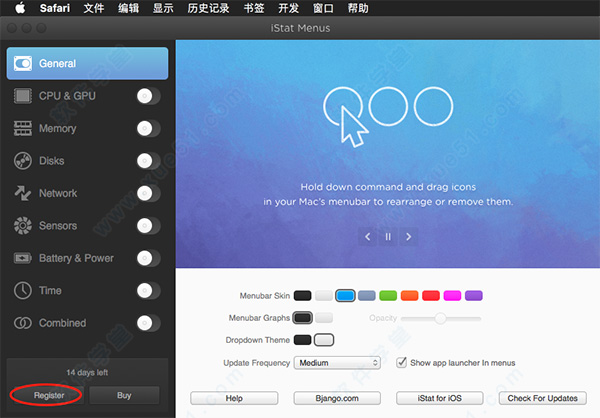Click the General switch icon
This screenshot has height=418, width=600.
click(x=23, y=64)
